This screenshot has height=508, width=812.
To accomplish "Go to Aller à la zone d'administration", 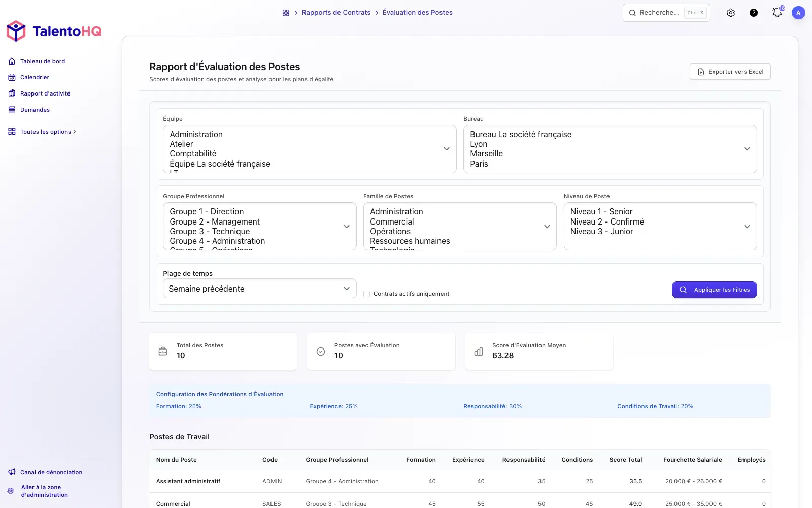I will point(45,491).
